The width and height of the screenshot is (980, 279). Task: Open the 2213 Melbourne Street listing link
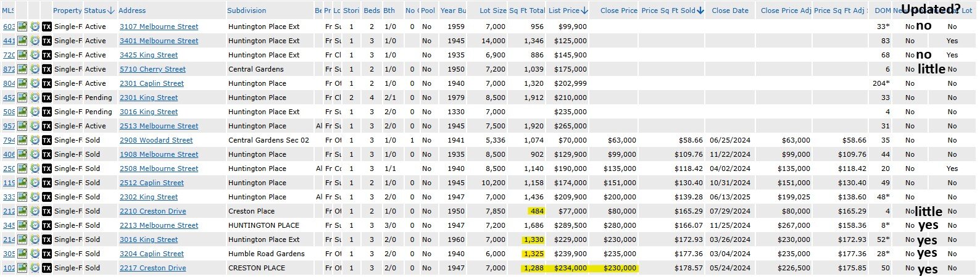click(x=159, y=225)
